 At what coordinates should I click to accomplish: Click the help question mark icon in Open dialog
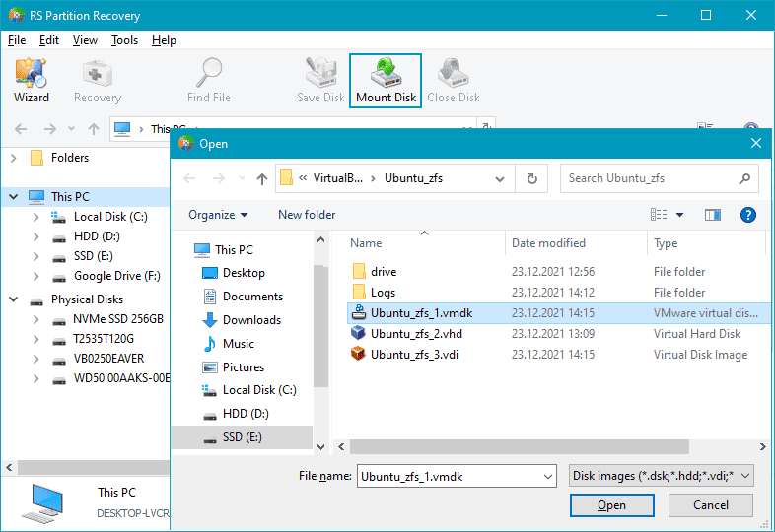pos(747,215)
